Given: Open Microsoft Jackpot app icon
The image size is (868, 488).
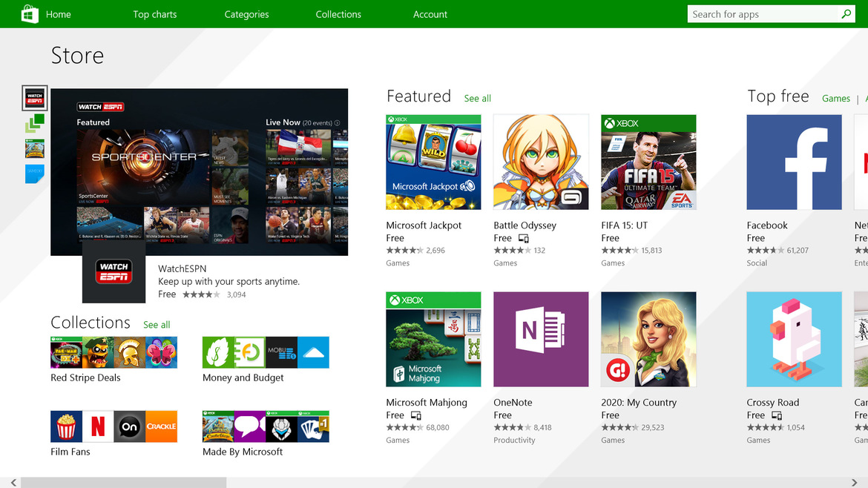Looking at the screenshot, I should [x=433, y=162].
